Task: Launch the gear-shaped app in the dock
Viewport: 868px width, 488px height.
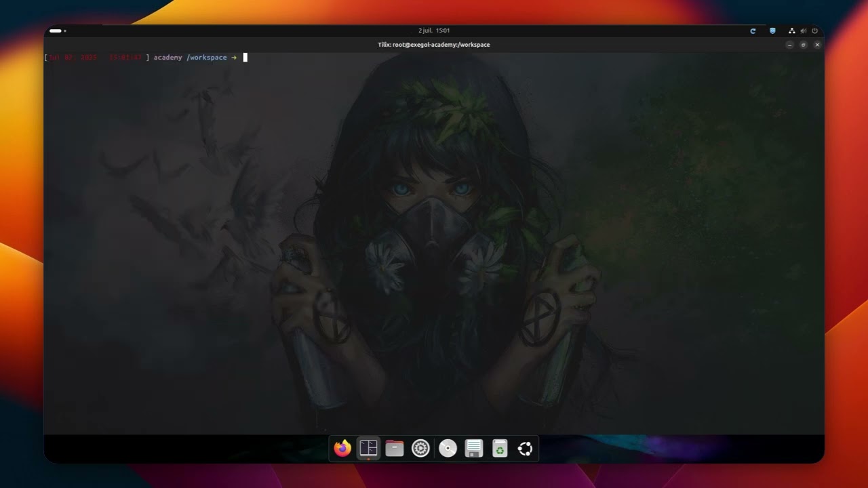Action: click(x=421, y=448)
